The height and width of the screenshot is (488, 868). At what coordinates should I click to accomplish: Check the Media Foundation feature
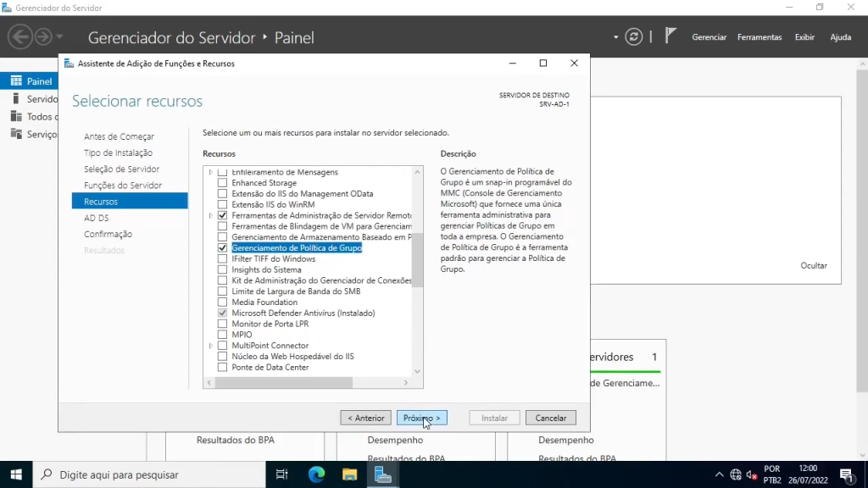click(x=223, y=302)
